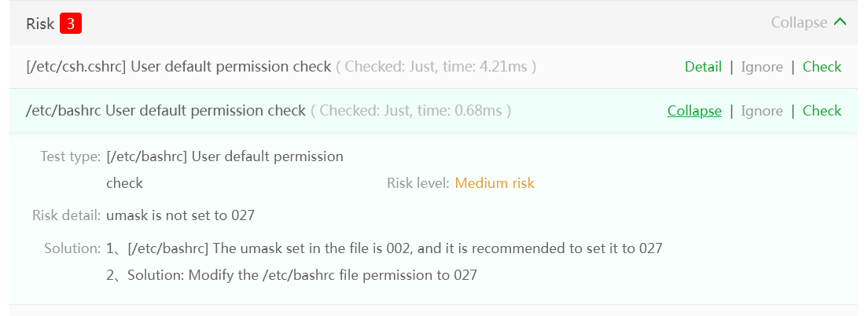Click the first solution line about umask 002
868x316 pixels.
point(384,248)
